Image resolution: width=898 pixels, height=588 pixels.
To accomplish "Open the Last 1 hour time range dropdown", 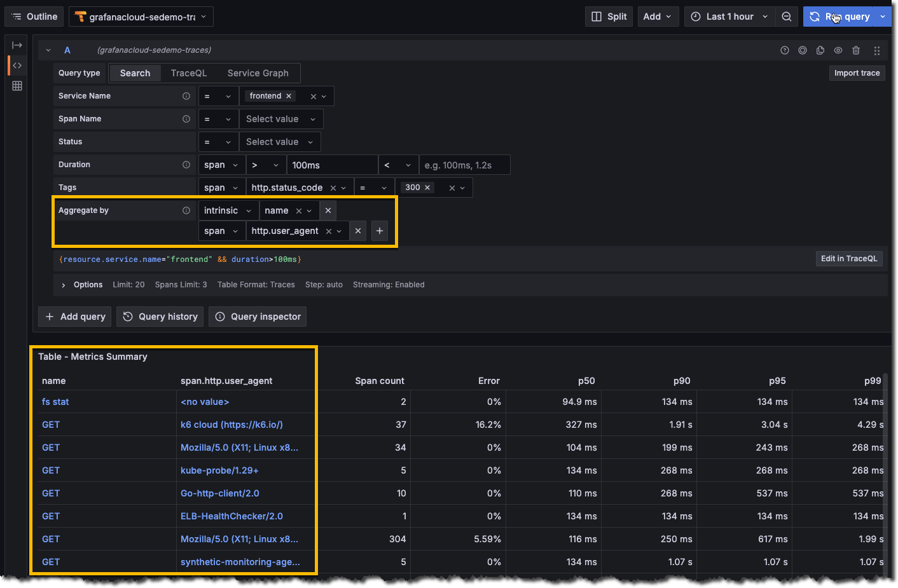I will (729, 16).
